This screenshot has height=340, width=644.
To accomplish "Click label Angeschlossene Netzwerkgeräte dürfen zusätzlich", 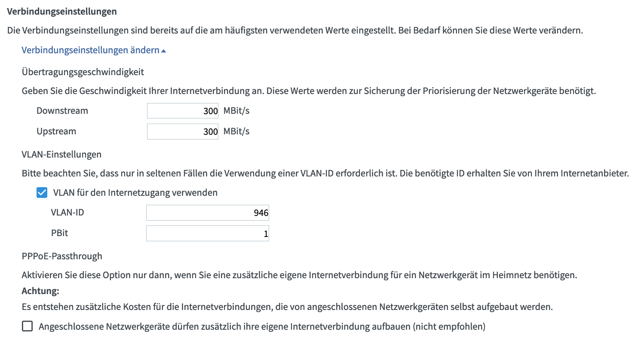I will pos(262,327).
